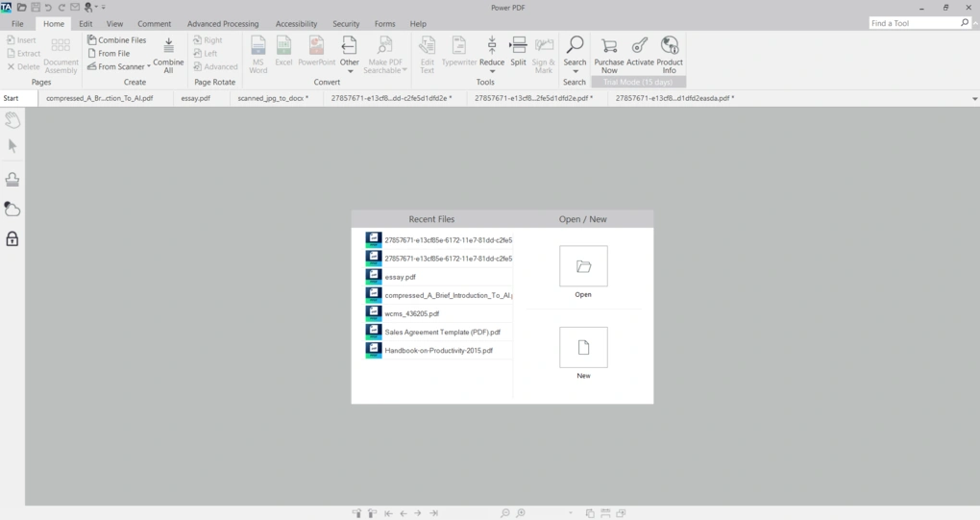Viewport: 980px width, 520px height.
Task: Open the Security ribbon tab
Action: pos(346,24)
